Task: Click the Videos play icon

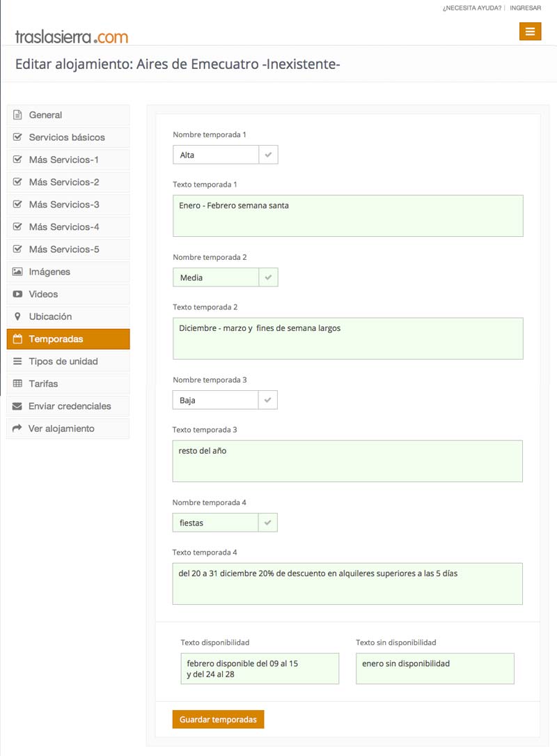Action: tap(17, 294)
